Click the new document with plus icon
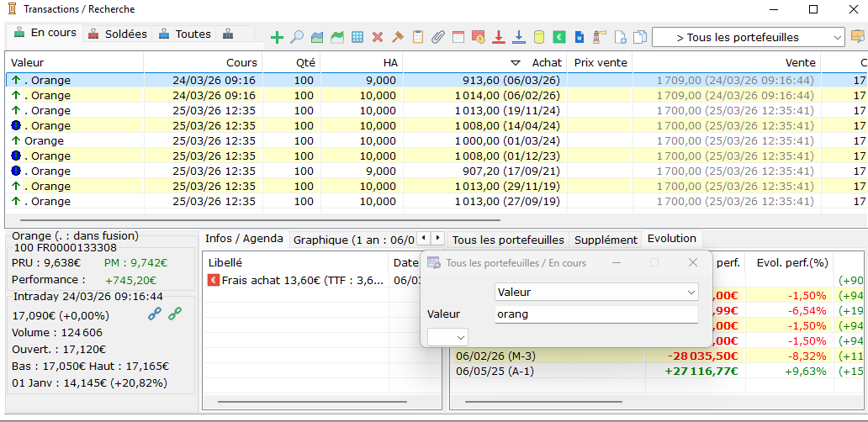The height and width of the screenshot is (422, 868). point(620,38)
